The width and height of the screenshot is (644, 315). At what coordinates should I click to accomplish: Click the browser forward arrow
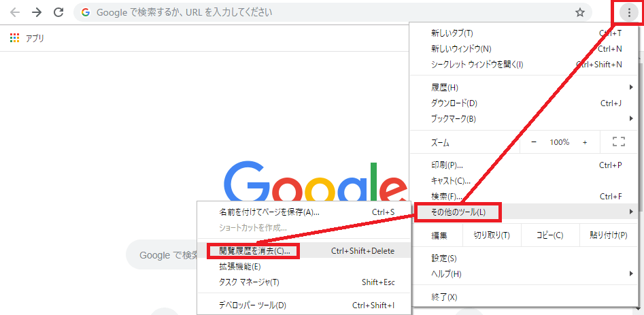(37, 12)
